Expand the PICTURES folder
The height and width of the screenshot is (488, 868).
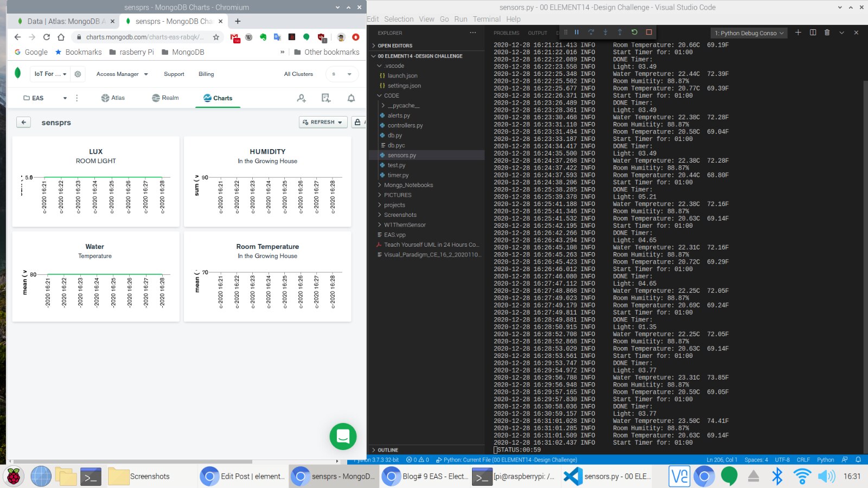398,195
